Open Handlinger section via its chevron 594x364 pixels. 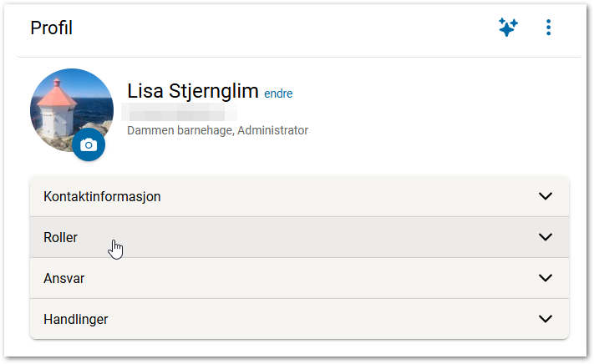[546, 319]
